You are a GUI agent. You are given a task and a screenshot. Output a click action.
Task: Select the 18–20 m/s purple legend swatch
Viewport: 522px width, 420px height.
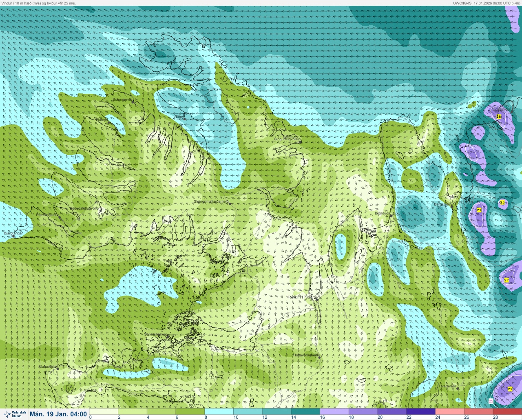(x=363, y=411)
